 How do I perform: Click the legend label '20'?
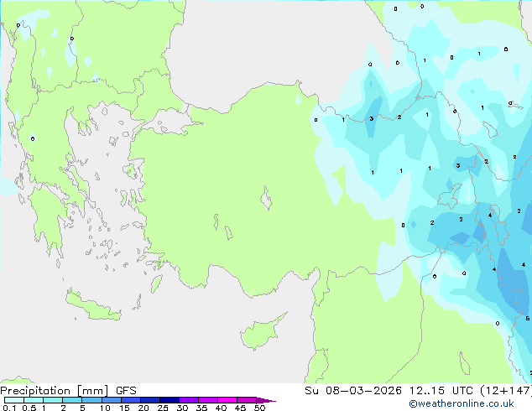coord(143,408)
